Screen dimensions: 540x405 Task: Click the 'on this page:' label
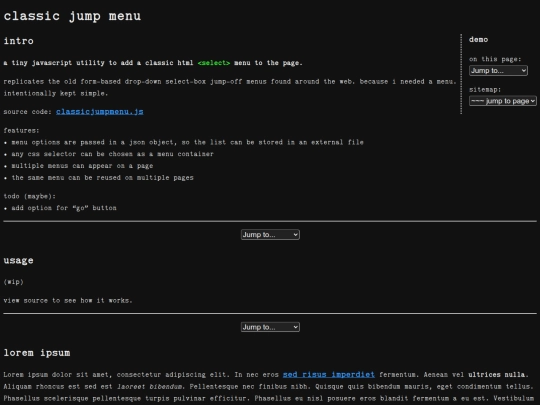495,59
